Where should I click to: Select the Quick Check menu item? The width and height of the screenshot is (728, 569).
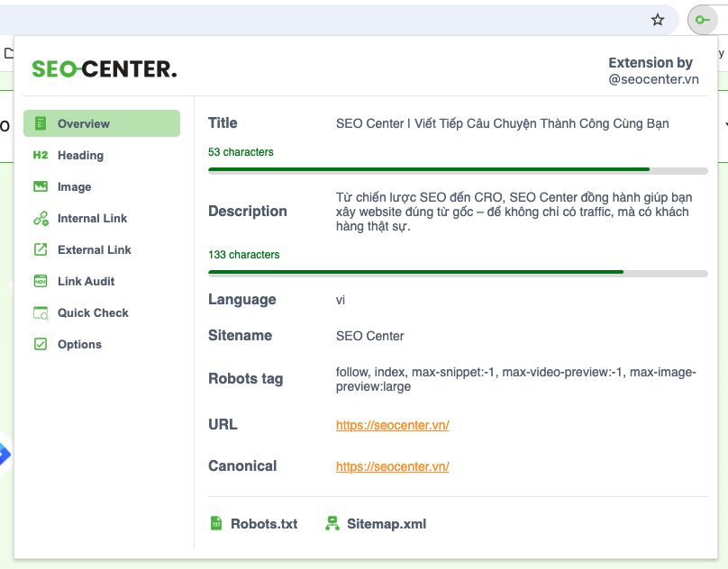[x=93, y=312]
